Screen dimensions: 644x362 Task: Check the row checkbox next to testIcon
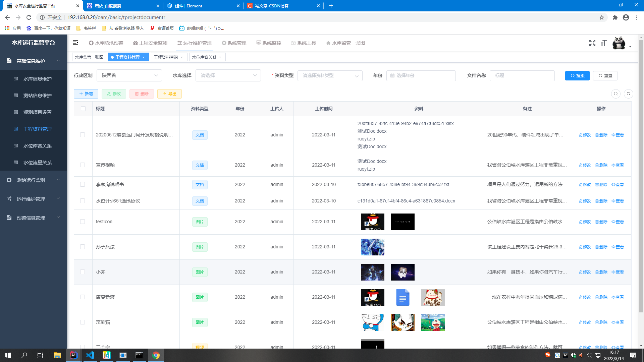point(83,222)
